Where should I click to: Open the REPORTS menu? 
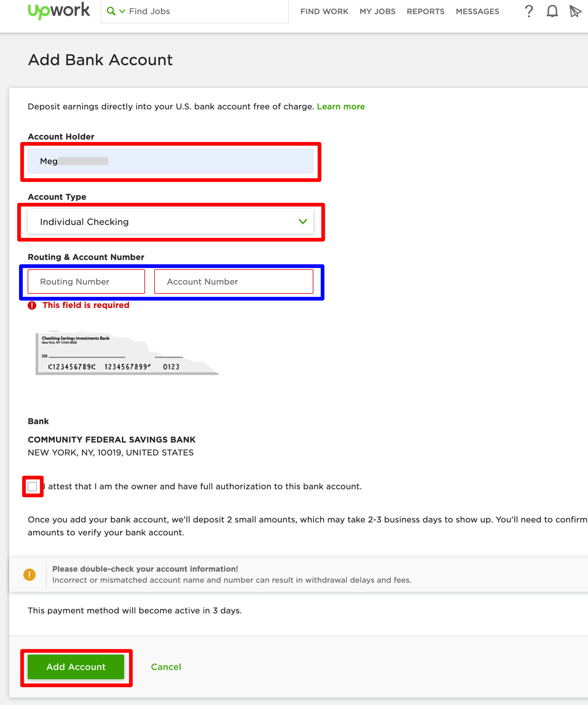[x=425, y=12]
